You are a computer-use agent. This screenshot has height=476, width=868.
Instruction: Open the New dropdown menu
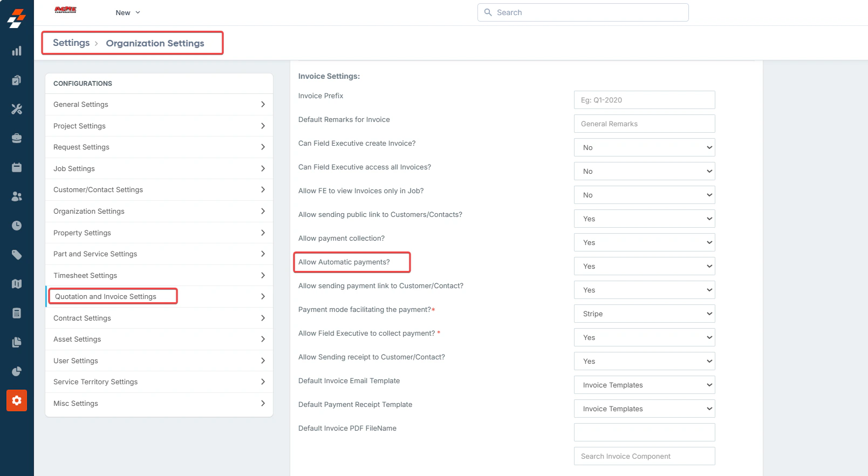click(x=128, y=12)
